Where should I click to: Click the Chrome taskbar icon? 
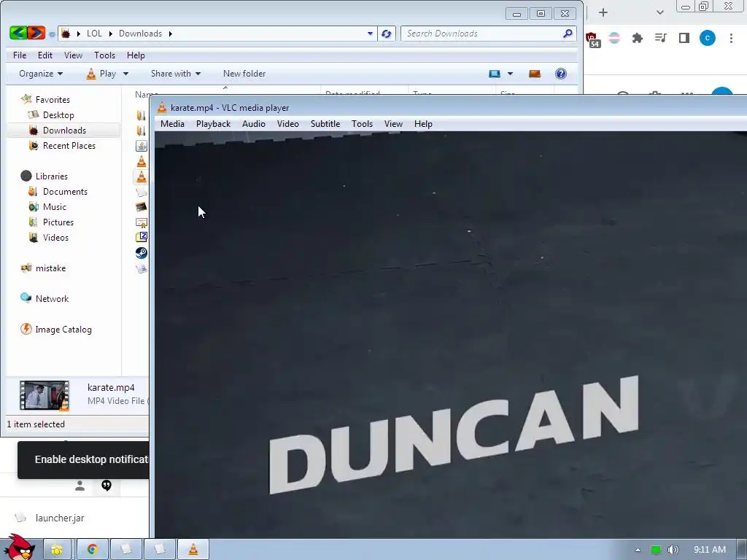[x=93, y=549]
